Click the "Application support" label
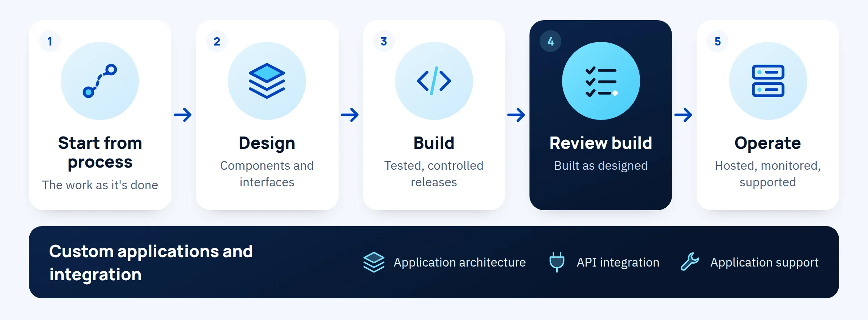Viewport: 868px width, 320px height. click(x=764, y=262)
